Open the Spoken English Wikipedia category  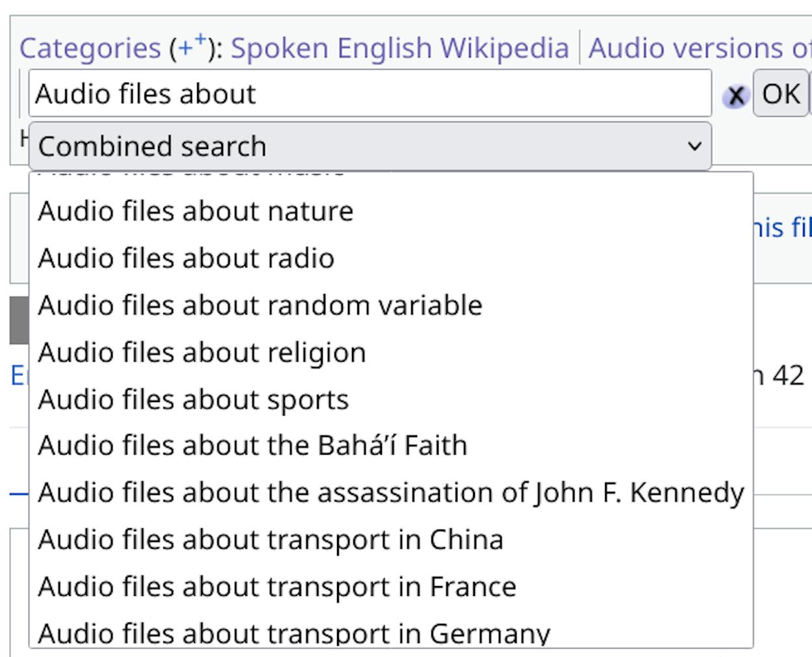point(399,48)
